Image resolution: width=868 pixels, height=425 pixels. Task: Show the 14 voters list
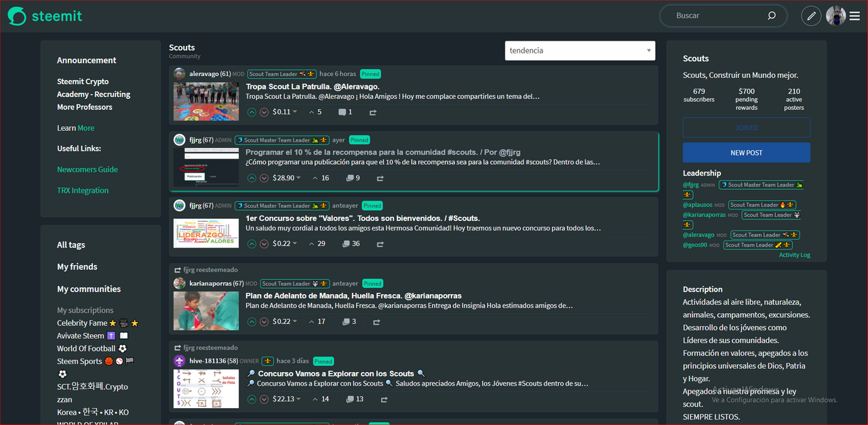tap(321, 399)
